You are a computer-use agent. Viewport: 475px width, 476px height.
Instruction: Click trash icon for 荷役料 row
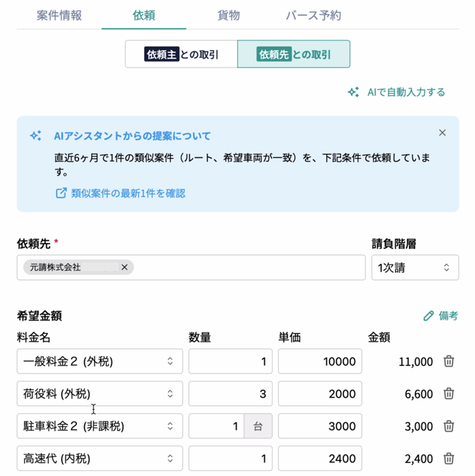[x=449, y=393]
